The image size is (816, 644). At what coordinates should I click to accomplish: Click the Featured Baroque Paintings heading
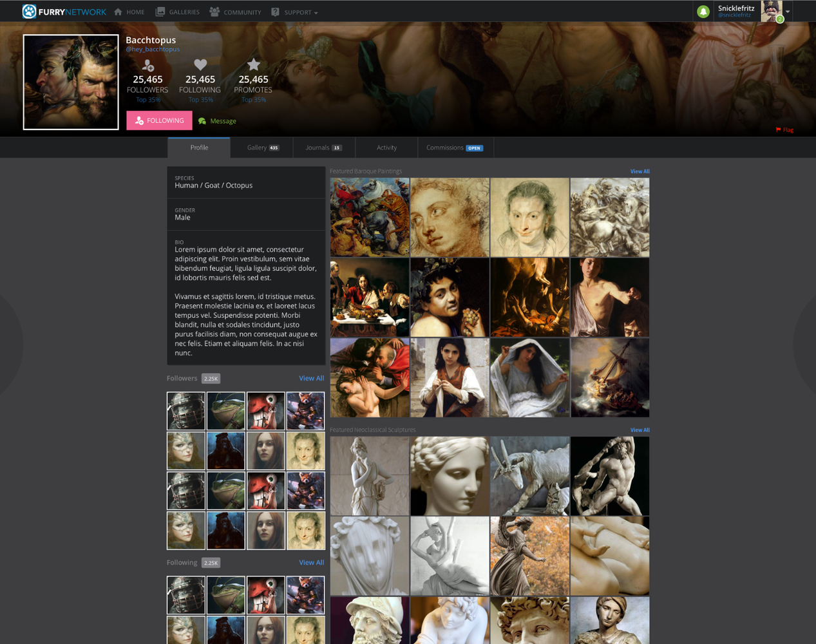point(366,171)
